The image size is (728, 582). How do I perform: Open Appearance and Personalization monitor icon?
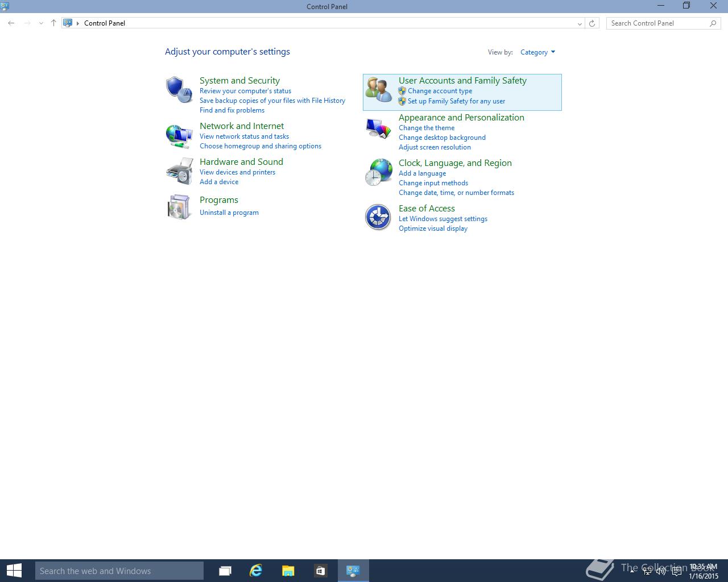pos(379,128)
